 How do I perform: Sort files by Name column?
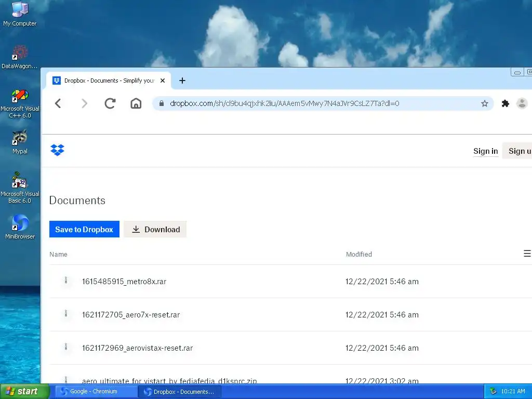pyautogui.click(x=58, y=254)
